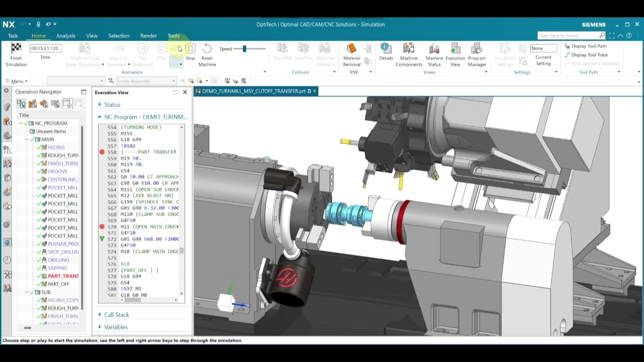Screen dimensions: 644x362
Task: Close the Execution View panel
Action: (185, 93)
